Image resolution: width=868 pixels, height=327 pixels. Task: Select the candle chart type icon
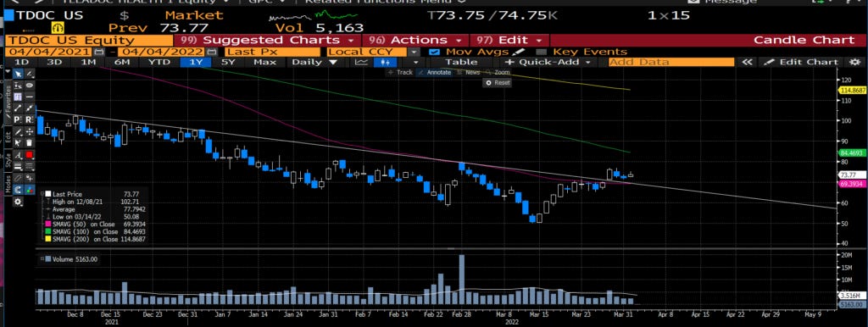[x=386, y=62]
